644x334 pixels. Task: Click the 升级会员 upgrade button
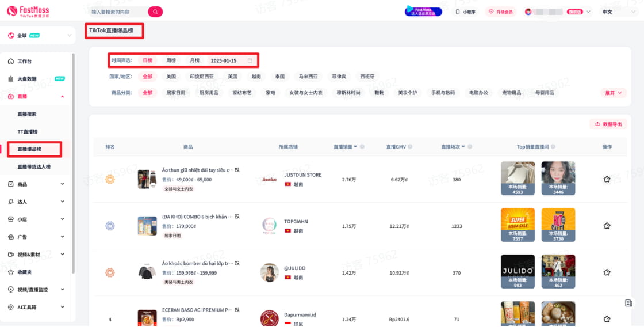(x=500, y=12)
